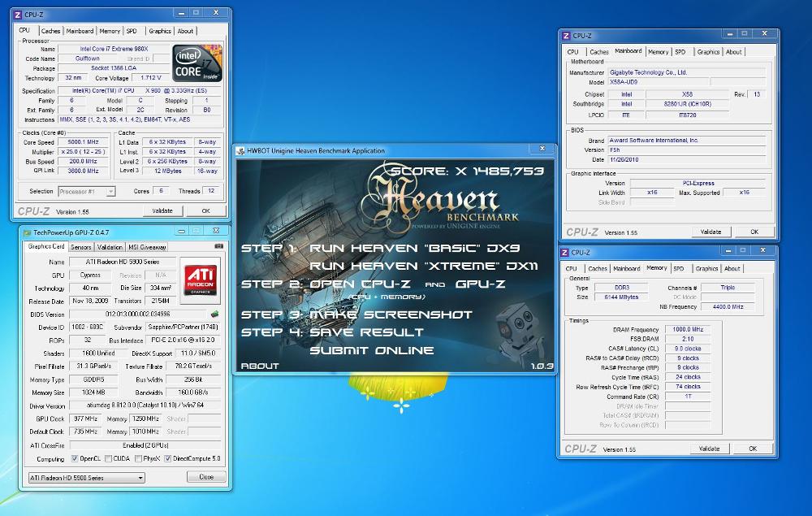The height and width of the screenshot is (516, 812).
Task: Click Validate in the CPU-Z Mainboard window
Action: (x=711, y=232)
